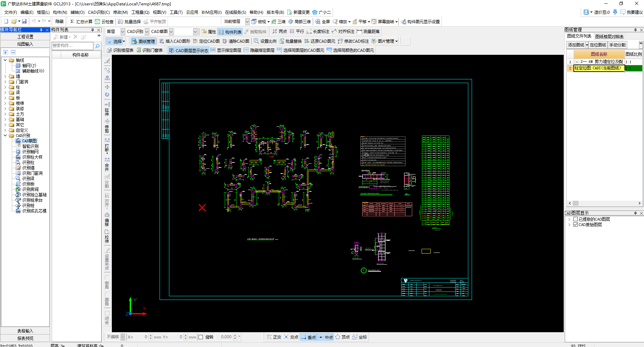Select 两点 auxiliary axis tool

[x=280, y=32]
